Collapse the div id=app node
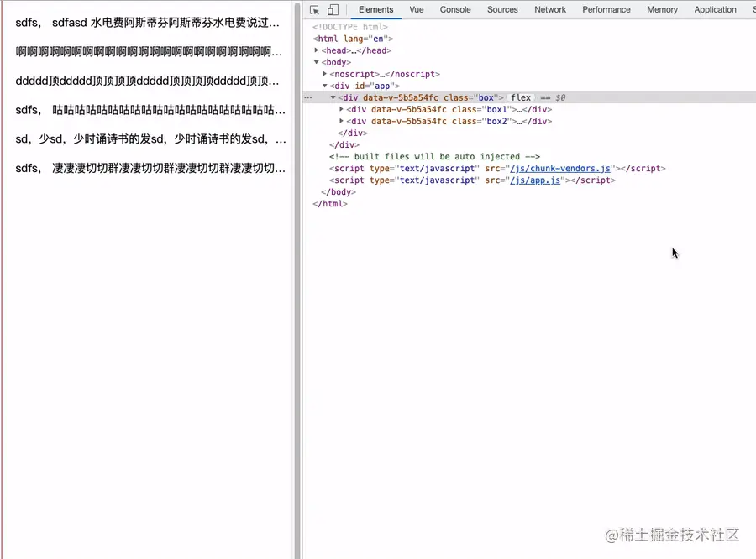The image size is (756, 559). pos(324,86)
